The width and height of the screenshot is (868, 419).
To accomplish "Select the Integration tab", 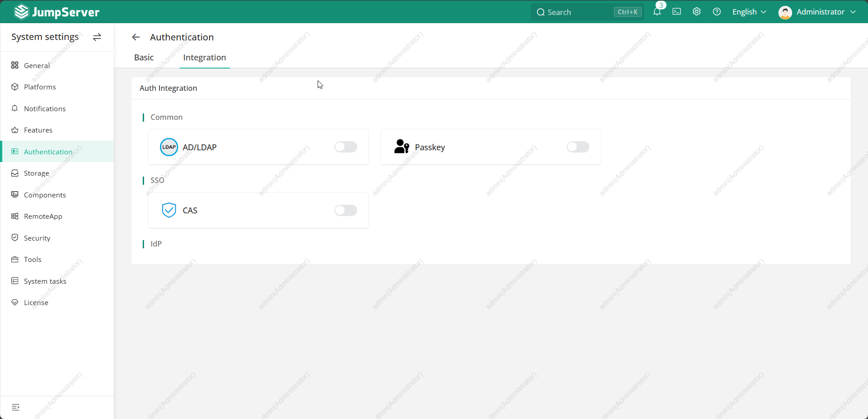I will tap(205, 58).
